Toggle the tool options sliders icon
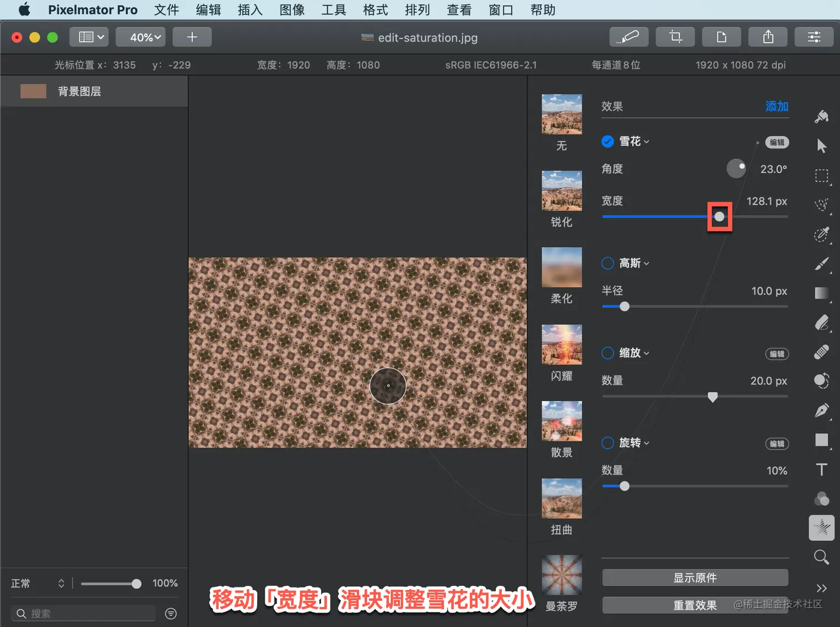 pos(814,37)
